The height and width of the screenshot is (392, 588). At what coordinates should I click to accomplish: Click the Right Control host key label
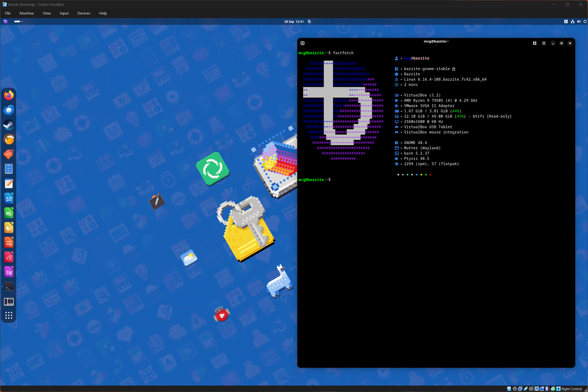click(x=572, y=389)
